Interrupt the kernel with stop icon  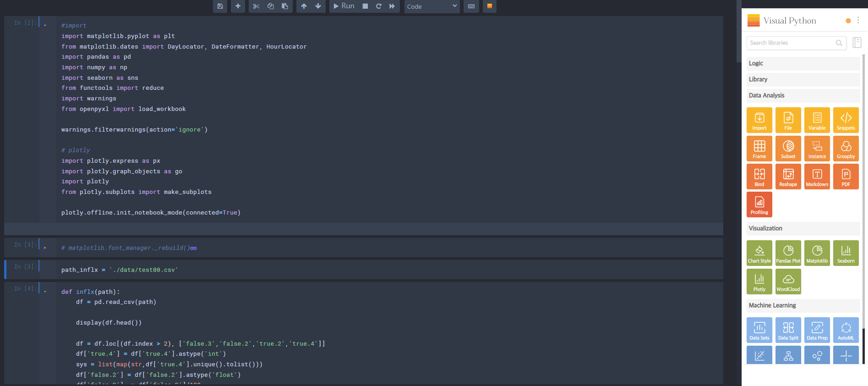point(365,6)
